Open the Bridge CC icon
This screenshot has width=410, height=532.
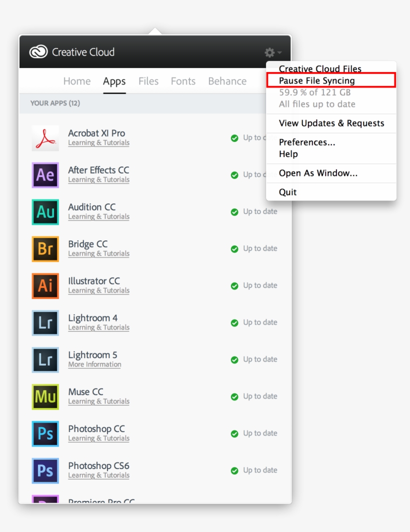45,249
